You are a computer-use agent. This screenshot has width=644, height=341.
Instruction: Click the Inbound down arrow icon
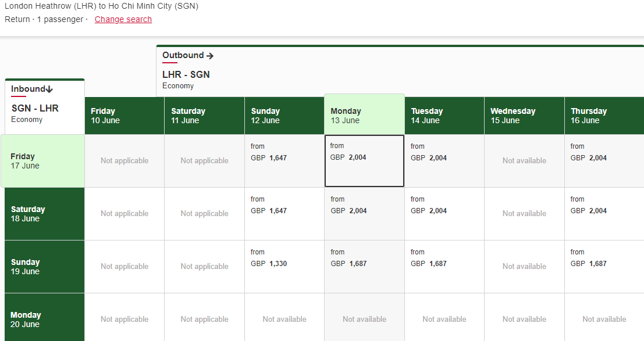(x=49, y=89)
